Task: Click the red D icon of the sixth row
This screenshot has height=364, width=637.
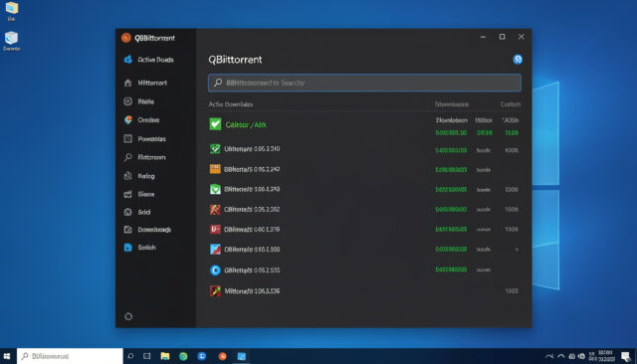Action: (215, 230)
